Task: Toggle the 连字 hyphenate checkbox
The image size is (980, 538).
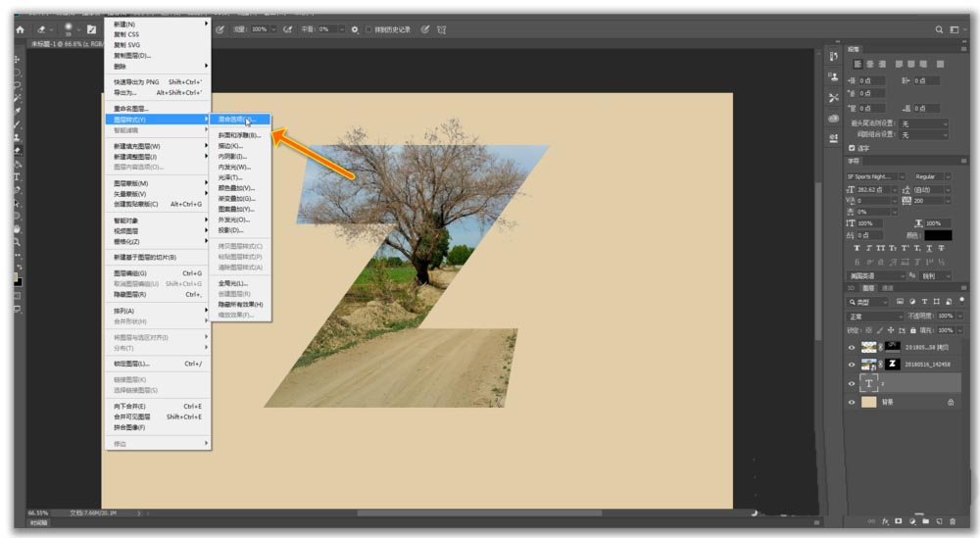Action: [852, 148]
